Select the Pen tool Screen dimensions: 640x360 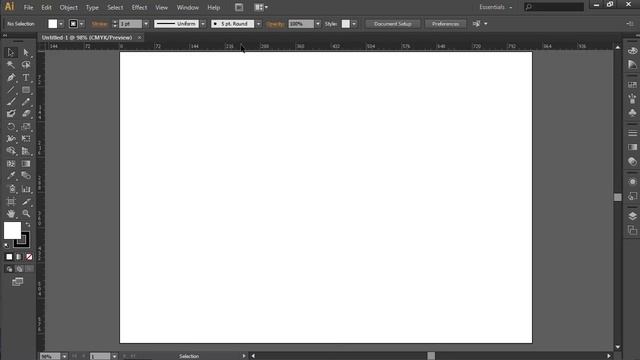(x=11, y=78)
